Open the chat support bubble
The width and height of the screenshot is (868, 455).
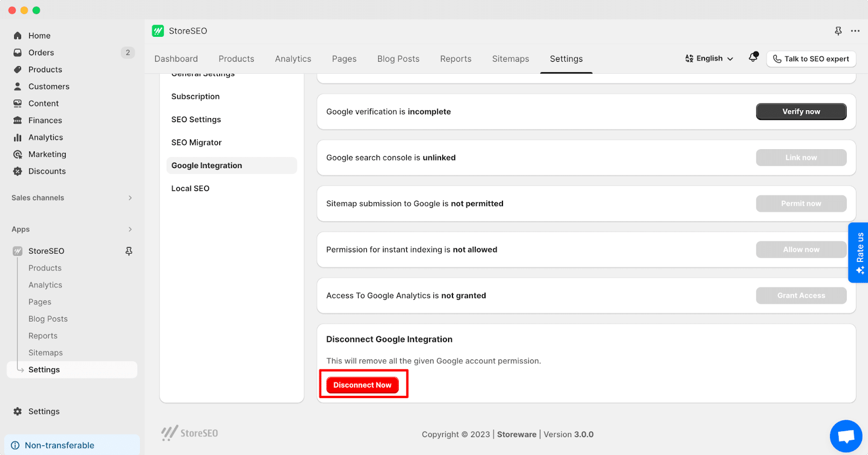846,436
